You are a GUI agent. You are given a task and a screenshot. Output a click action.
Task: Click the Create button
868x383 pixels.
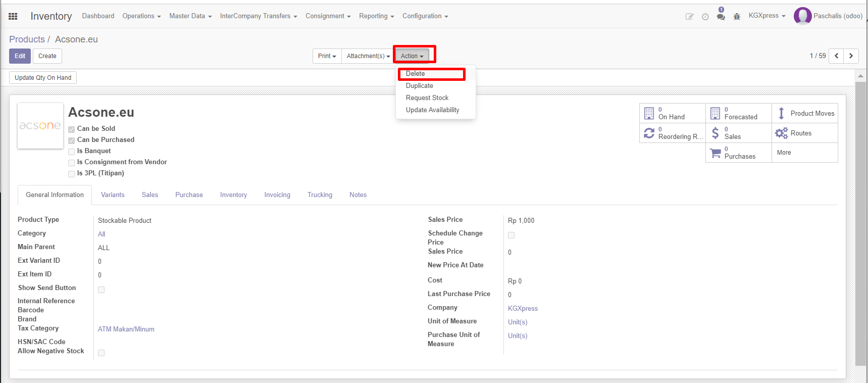[x=47, y=56]
